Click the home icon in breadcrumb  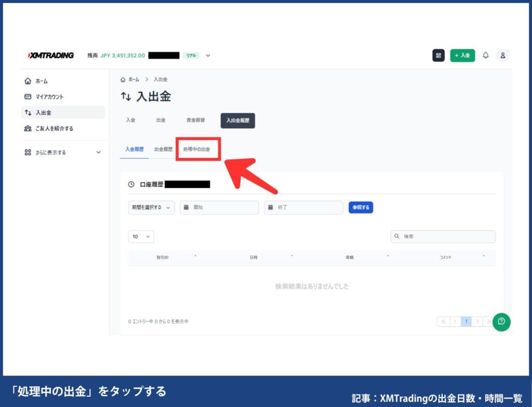click(123, 79)
